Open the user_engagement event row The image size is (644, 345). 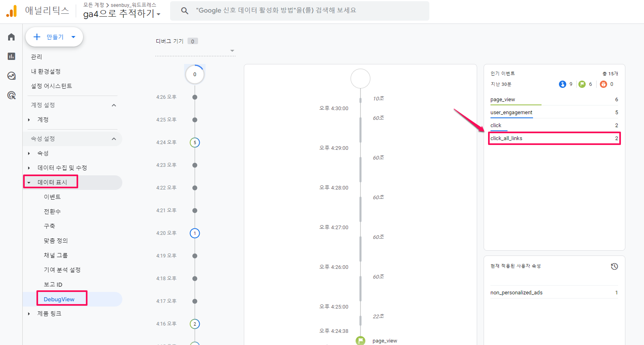tap(554, 113)
